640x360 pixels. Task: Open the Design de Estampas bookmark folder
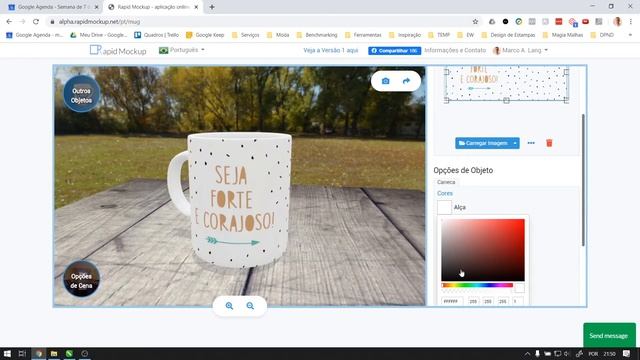[509, 35]
